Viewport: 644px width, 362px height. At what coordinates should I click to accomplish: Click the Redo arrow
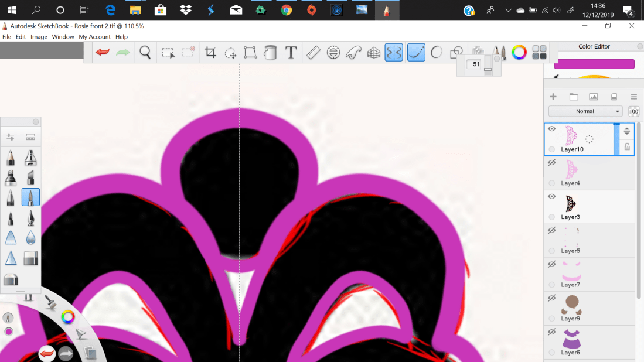tap(121, 52)
